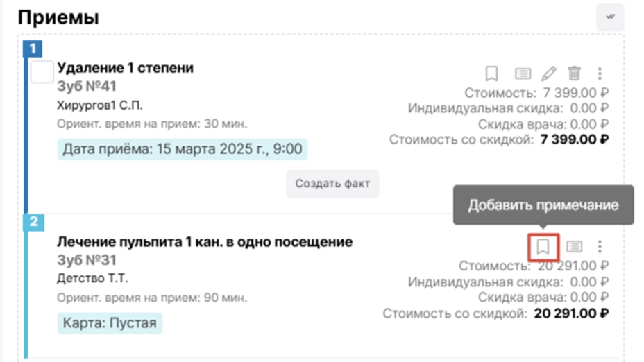Tick the checkbox beside Удаление 1 степени
This screenshot has width=644, height=362.
(42, 72)
